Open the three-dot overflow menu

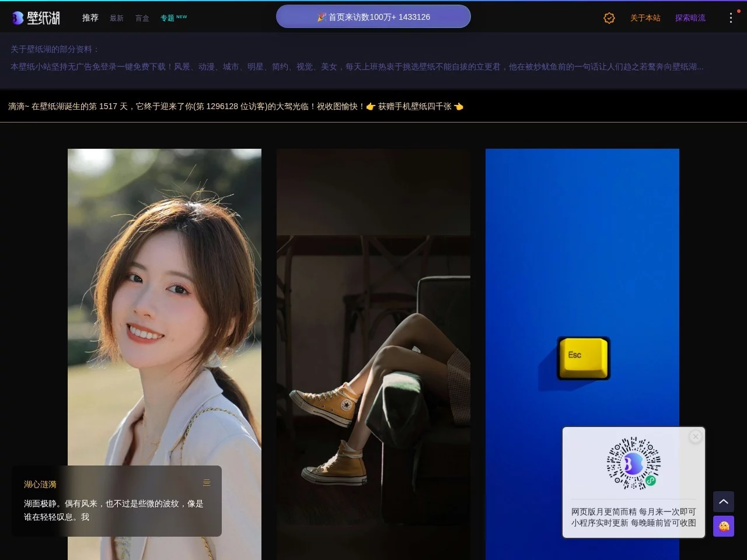(731, 17)
